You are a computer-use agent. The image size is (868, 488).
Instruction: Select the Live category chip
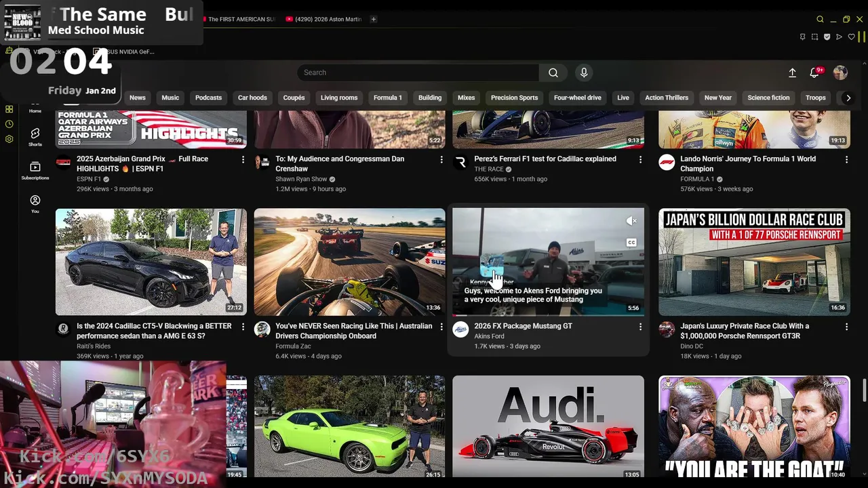[623, 98]
